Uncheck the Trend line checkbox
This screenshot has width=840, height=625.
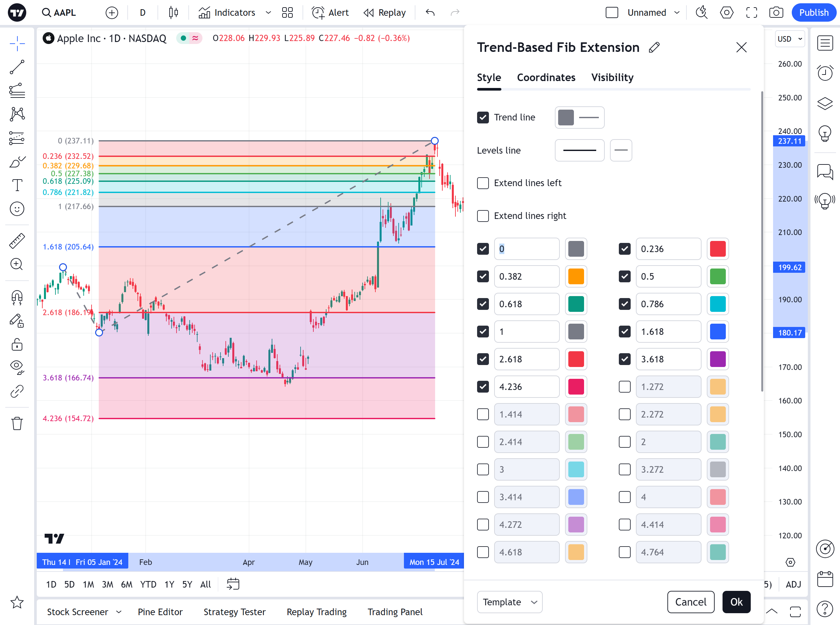483,117
